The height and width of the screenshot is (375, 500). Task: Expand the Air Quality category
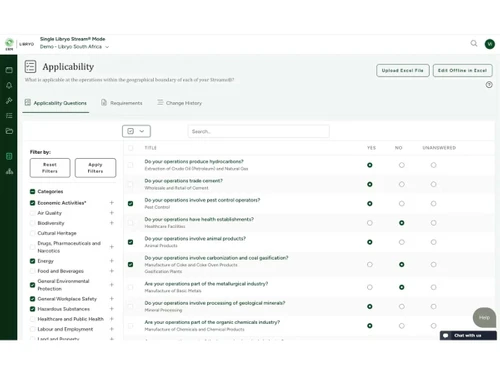click(x=112, y=213)
